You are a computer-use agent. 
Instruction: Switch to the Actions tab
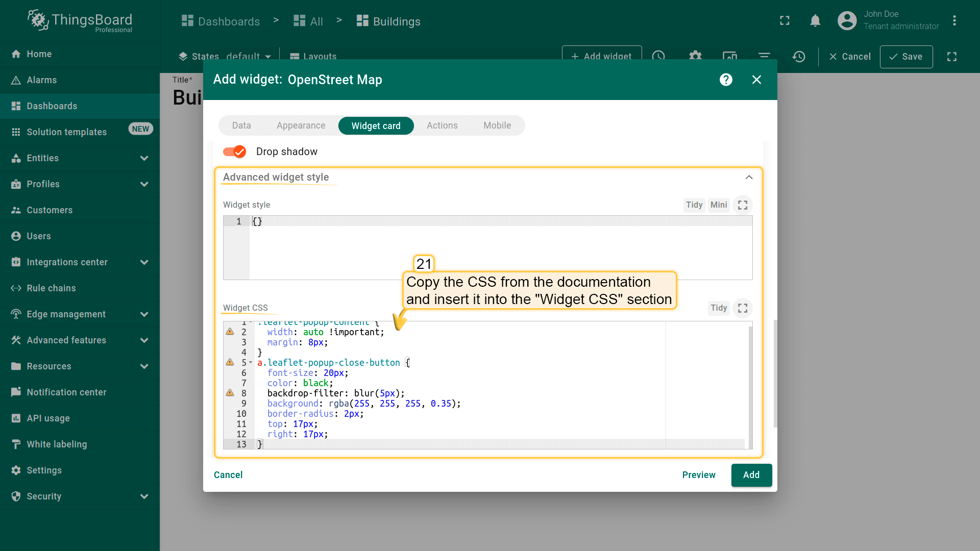[442, 126]
